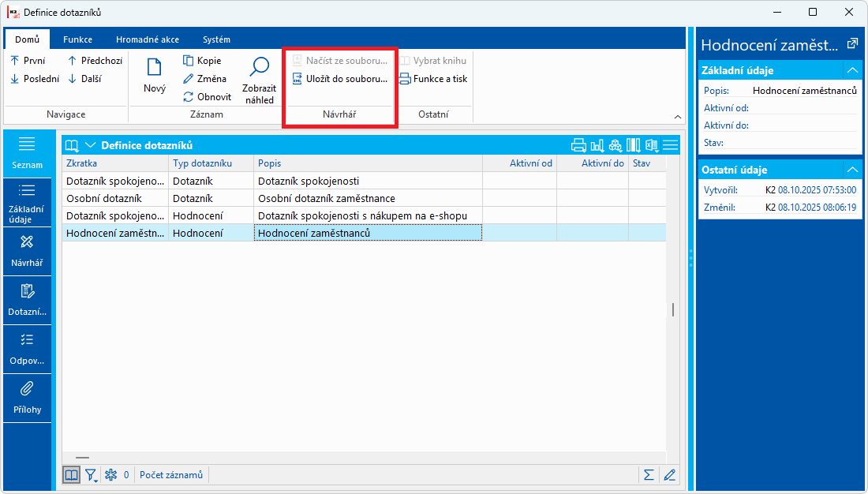This screenshot has width=868, height=494.
Task: Go to the First record (První)
Action: (28, 61)
